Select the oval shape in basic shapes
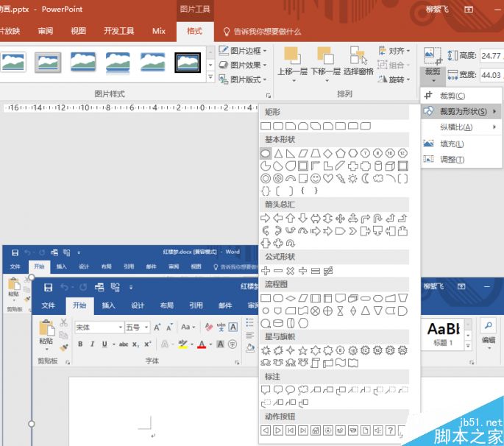The height and width of the screenshot is (446, 504). (x=266, y=153)
